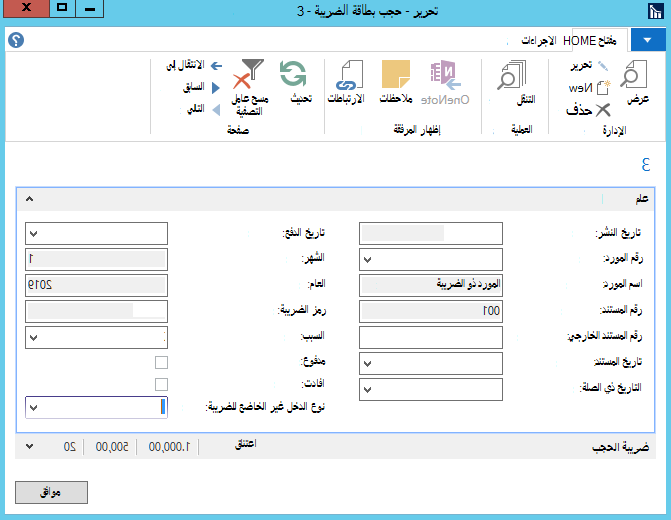
Task: Click the الشهر (Month) field
Action: pos(96,259)
